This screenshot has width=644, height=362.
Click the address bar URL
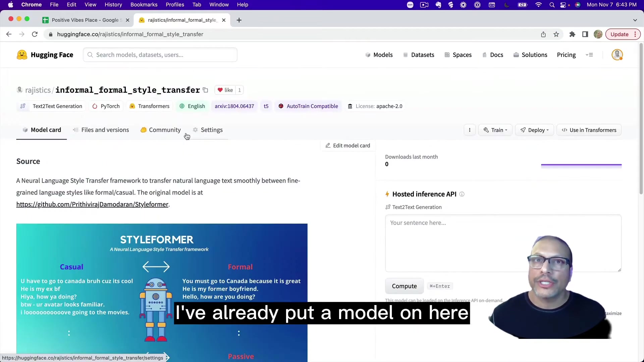tap(130, 34)
